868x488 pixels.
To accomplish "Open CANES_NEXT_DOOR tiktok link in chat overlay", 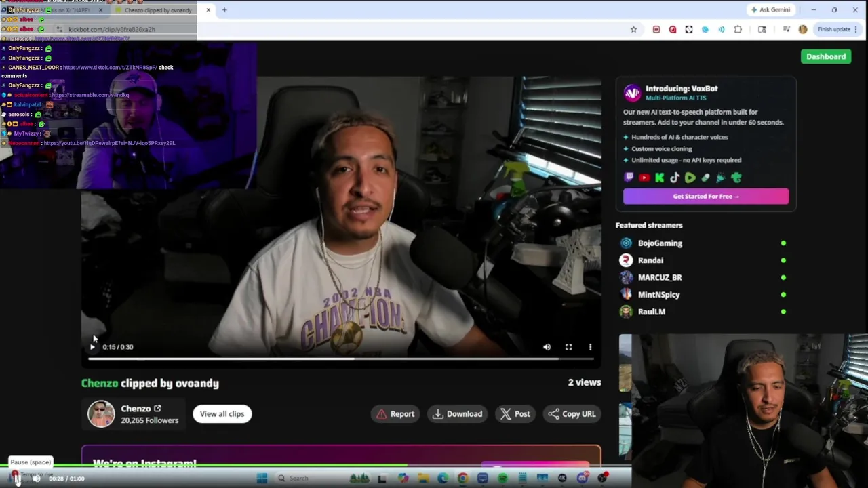I will tap(110, 68).
